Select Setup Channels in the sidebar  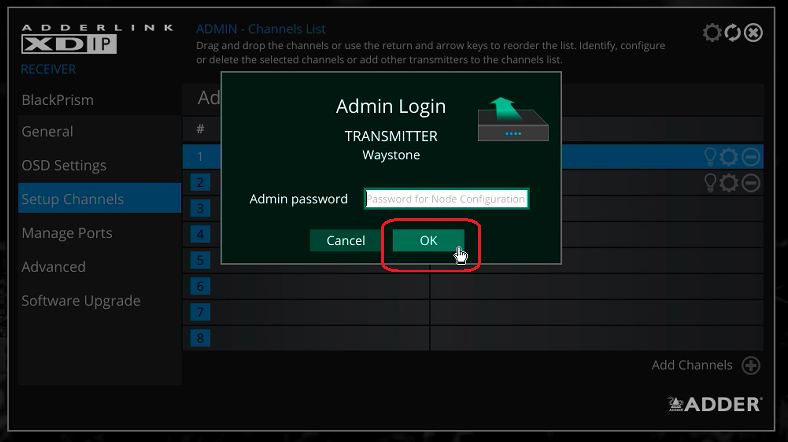[73, 199]
